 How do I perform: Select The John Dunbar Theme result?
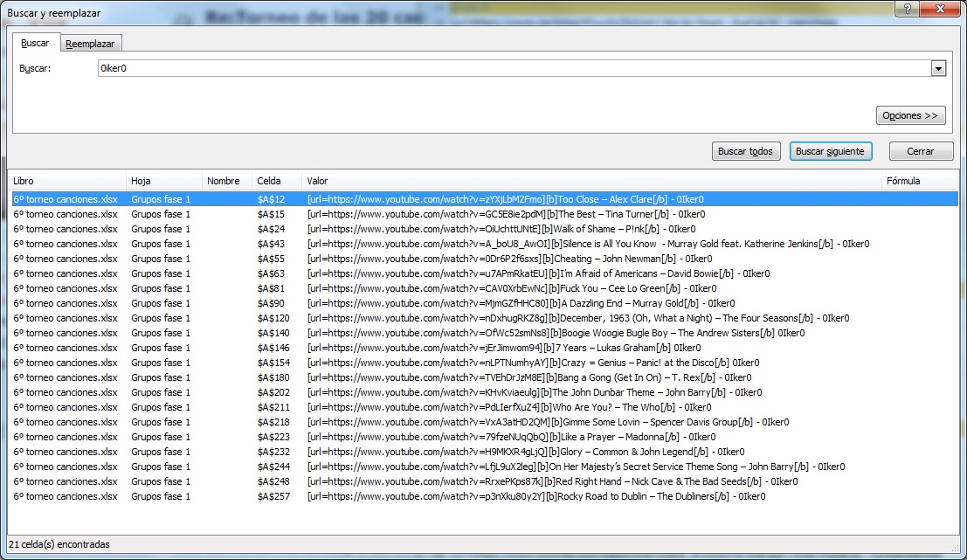point(485,392)
